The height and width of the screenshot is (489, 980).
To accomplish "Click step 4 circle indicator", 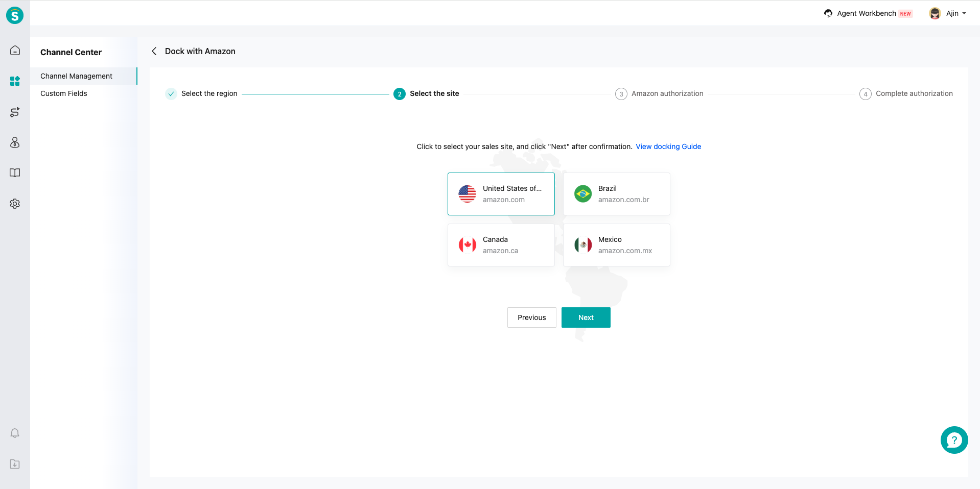I will [866, 94].
